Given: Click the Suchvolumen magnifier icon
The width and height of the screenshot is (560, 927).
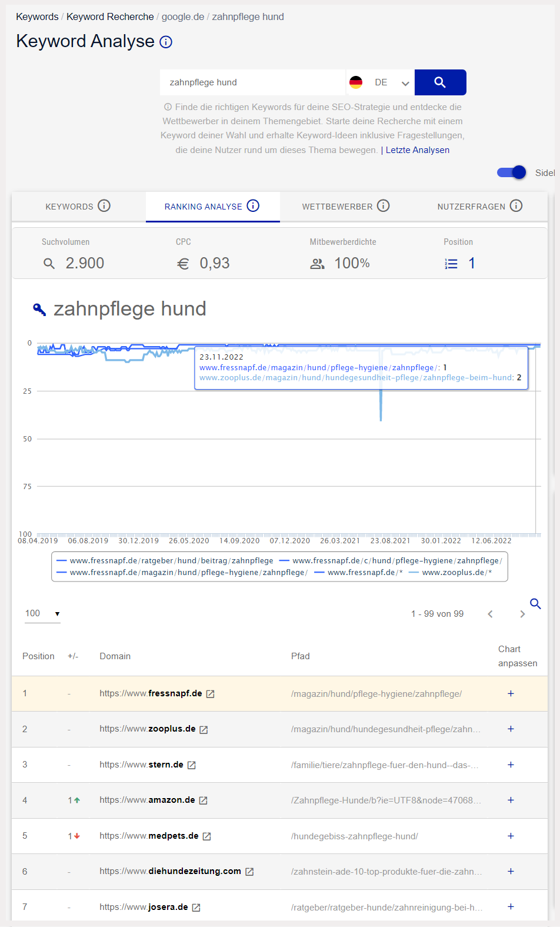Looking at the screenshot, I should pyautogui.click(x=49, y=264).
